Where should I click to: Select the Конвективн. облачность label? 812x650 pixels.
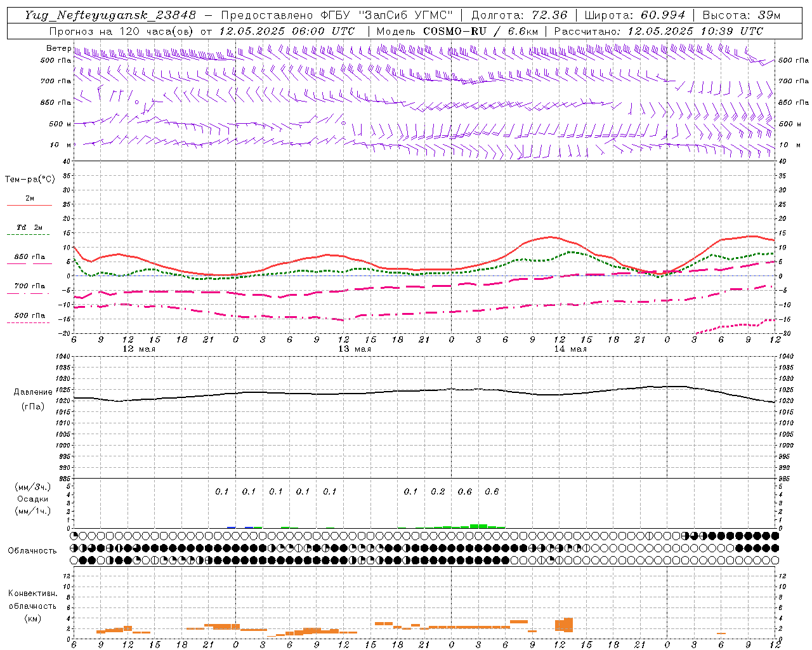(32, 600)
